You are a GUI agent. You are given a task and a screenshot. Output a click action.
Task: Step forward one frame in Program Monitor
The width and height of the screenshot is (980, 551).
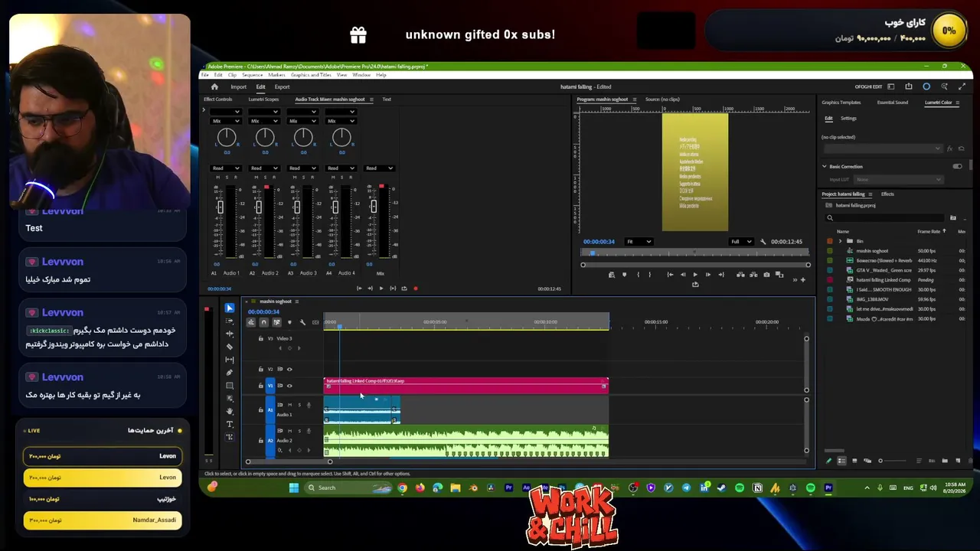pos(707,275)
